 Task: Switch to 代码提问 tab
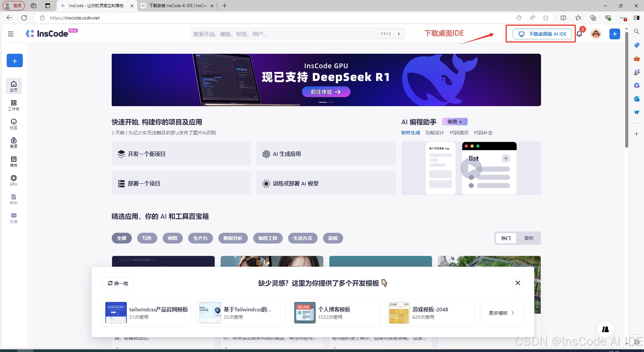(459, 133)
